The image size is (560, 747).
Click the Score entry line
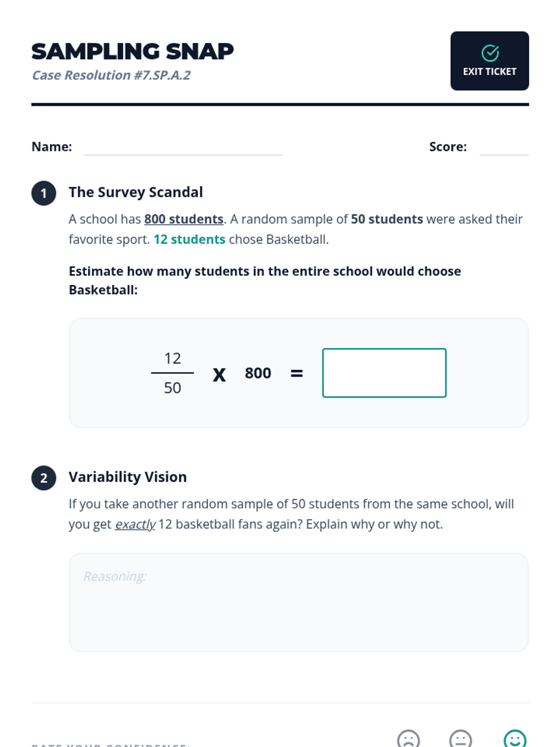pyautogui.click(x=504, y=148)
